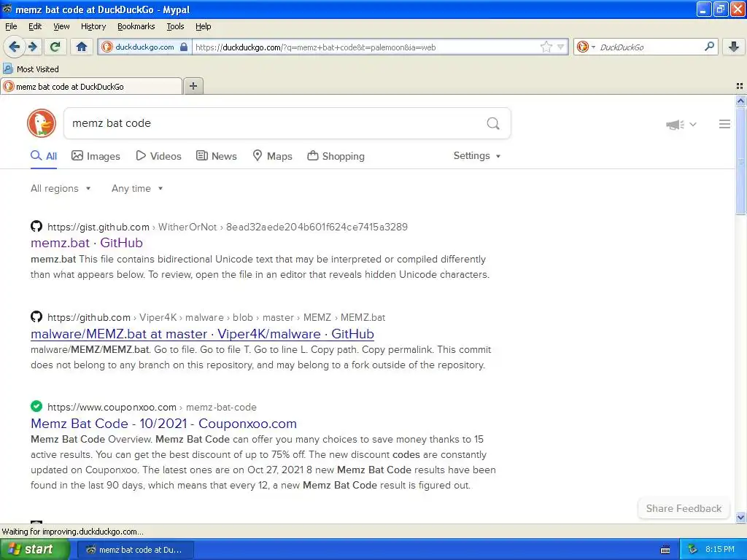Click the GitHub favicon of the Viper4K result
The image size is (747, 560).
(x=36, y=316)
